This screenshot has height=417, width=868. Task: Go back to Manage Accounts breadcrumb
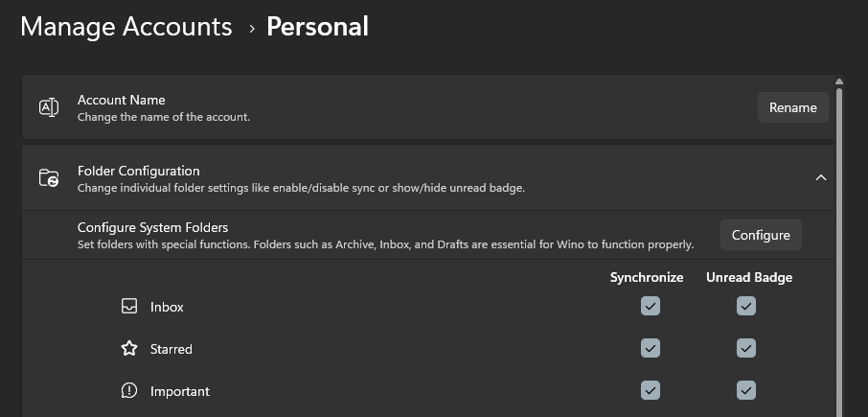[x=126, y=27]
